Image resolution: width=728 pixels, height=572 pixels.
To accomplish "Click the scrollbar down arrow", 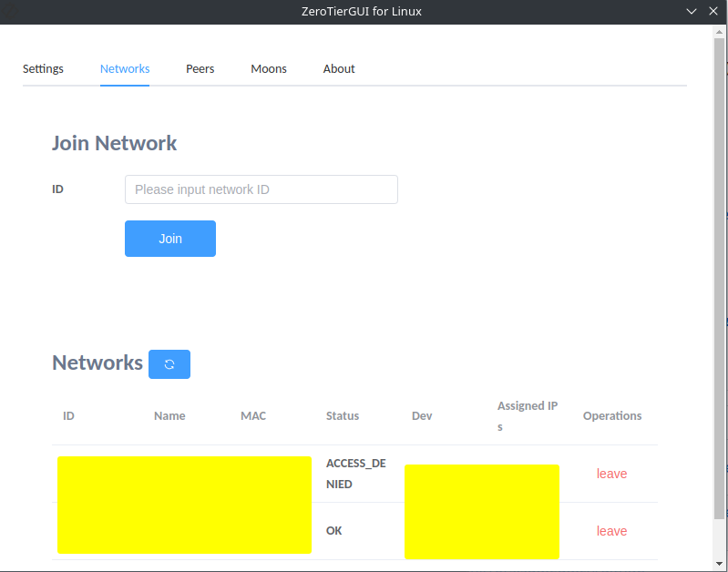I will pyautogui.click(x=719, y=564).
